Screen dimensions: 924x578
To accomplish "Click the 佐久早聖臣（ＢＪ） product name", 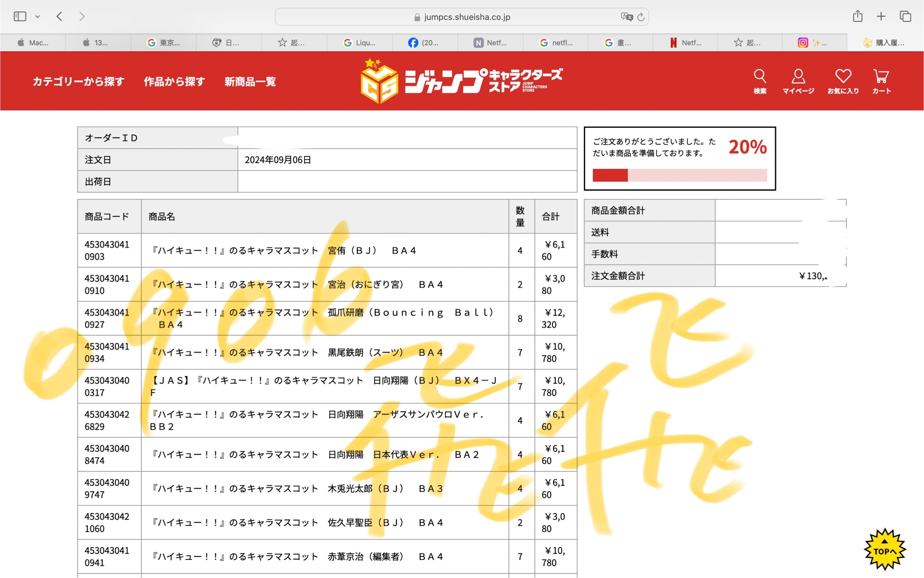I will [297, 523].
